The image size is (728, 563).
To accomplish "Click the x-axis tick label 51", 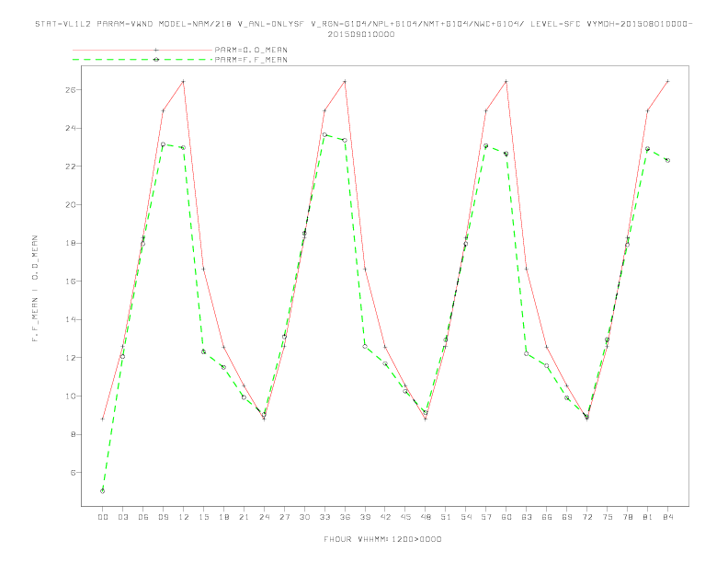I will (446, 517).
